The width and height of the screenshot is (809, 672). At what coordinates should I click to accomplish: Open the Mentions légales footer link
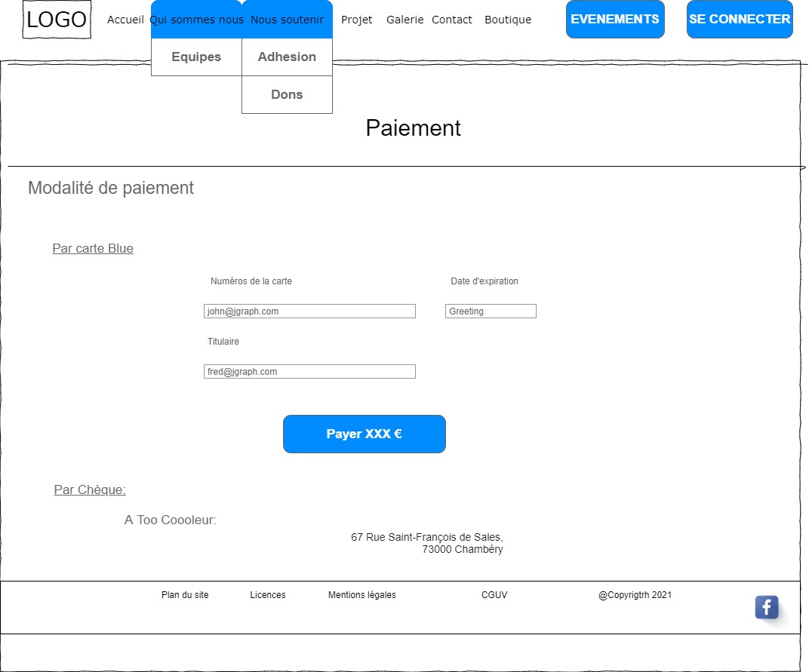(361, 595)
